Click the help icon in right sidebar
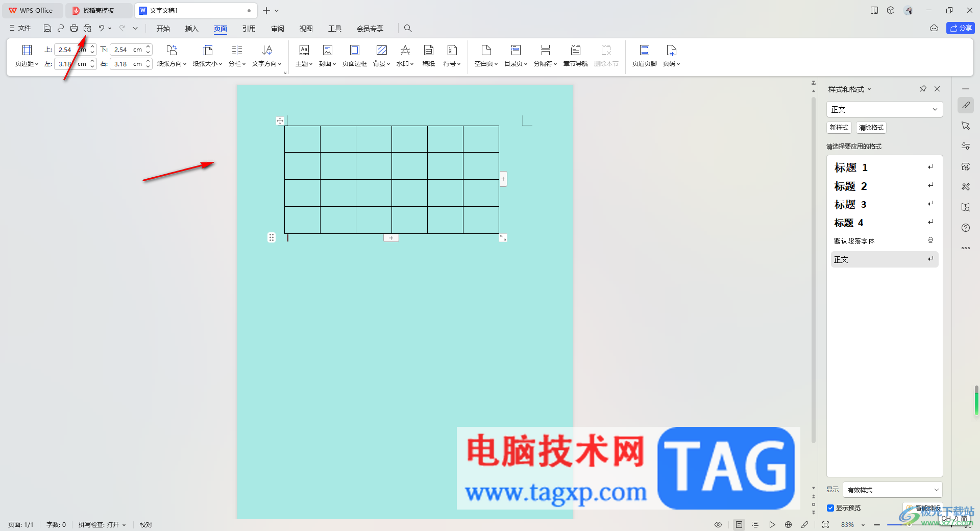The width and height of the screenshot is (980, 531). [966, 228]
